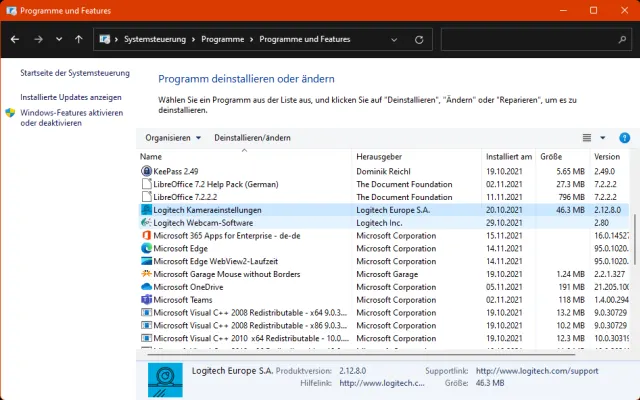Open Windows-Features aktivieren oder deaktivieren link
This screenshot has height=400, width=640.
point(71,118)
